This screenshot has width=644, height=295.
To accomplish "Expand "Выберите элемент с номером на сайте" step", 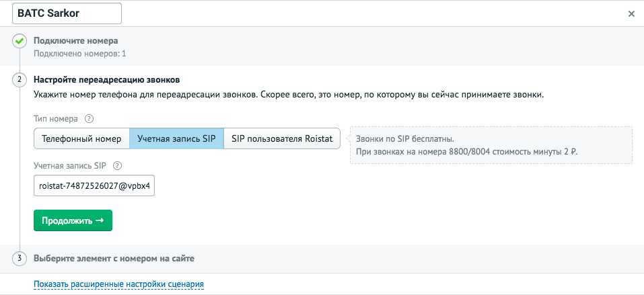I will [x=114, y=259].
